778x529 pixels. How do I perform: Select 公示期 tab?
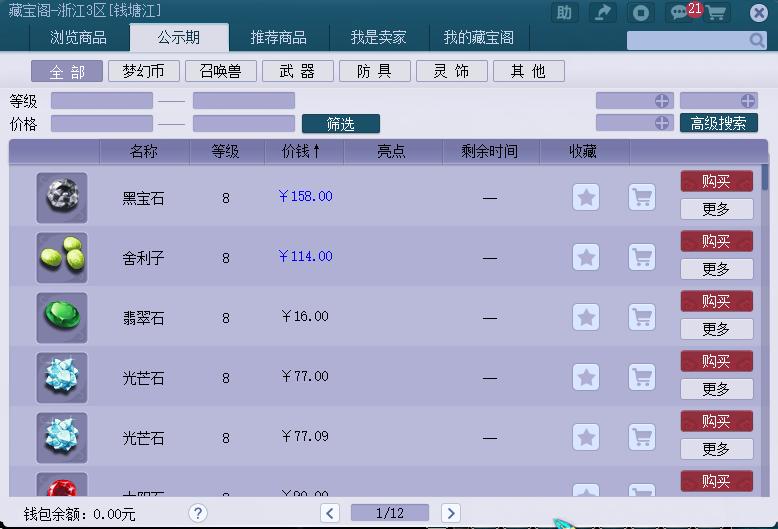click(179, 37)
